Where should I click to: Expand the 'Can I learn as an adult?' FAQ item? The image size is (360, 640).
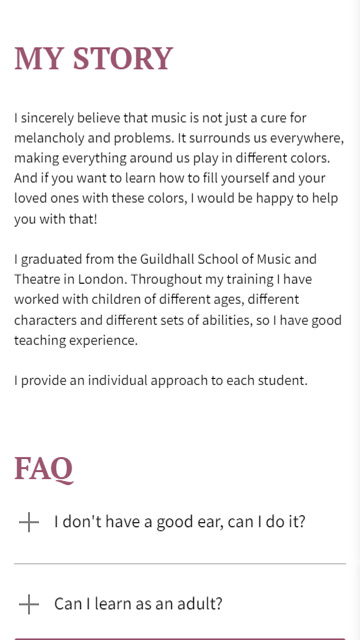pos(180,604)
